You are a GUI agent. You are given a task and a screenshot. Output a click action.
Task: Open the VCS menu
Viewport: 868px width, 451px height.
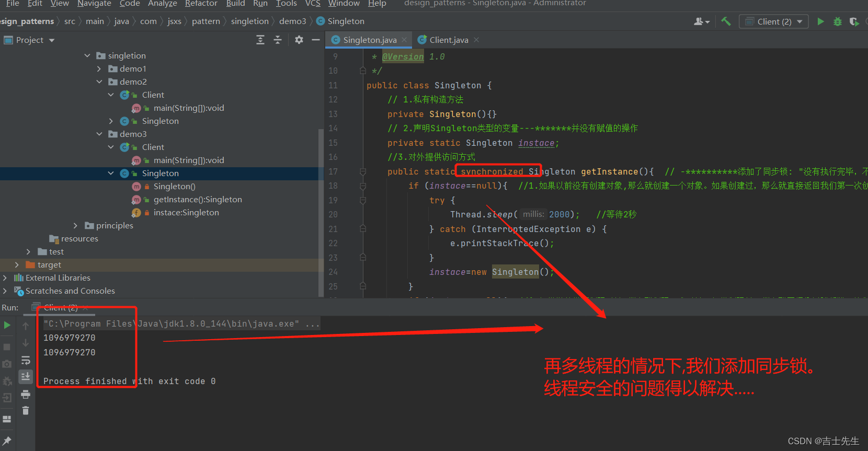click(x=313, y=3)
